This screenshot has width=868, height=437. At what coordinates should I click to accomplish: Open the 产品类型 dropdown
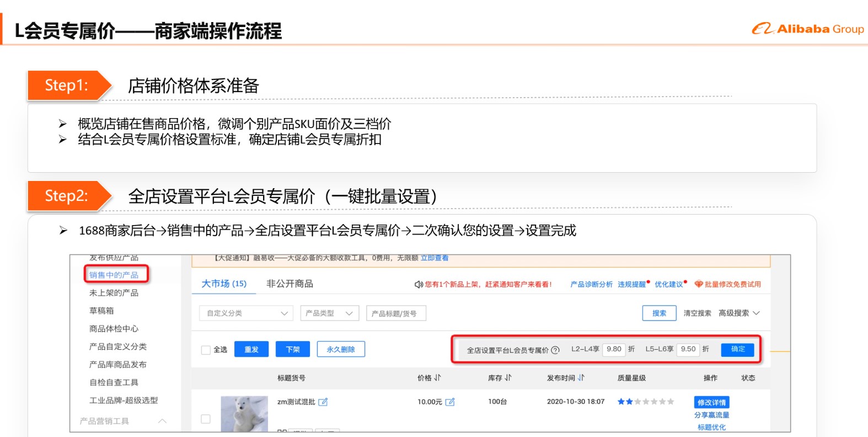tap(329, 313)
